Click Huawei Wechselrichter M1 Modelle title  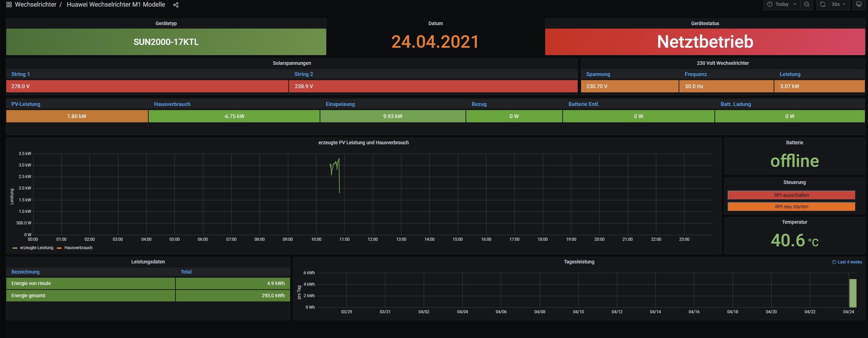[x=116, y=5]
